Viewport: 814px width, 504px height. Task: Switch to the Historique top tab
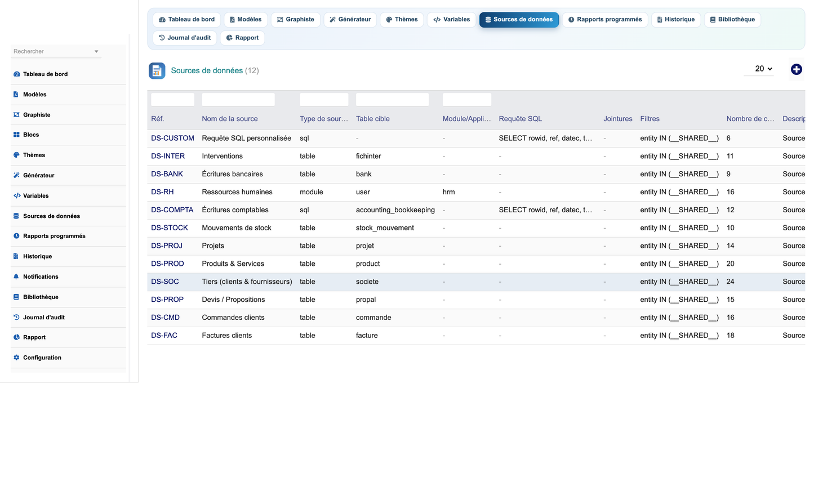click(x=676, y=20)
